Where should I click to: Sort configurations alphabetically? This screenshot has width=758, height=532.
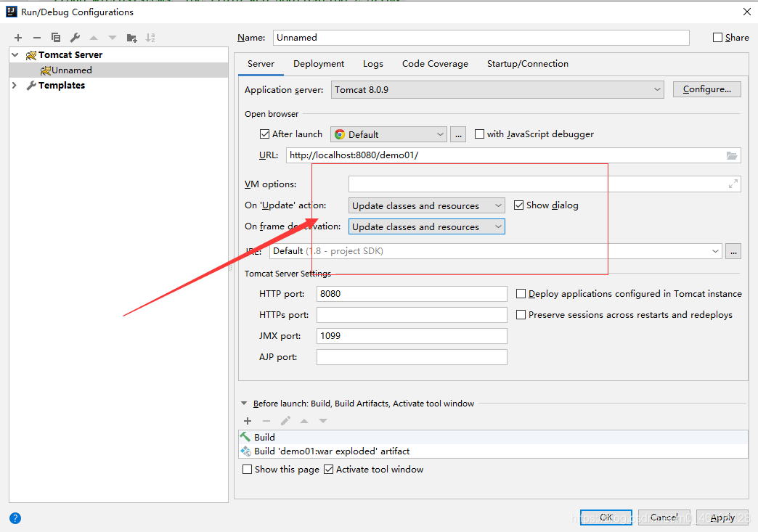click(x=150, y=38)
